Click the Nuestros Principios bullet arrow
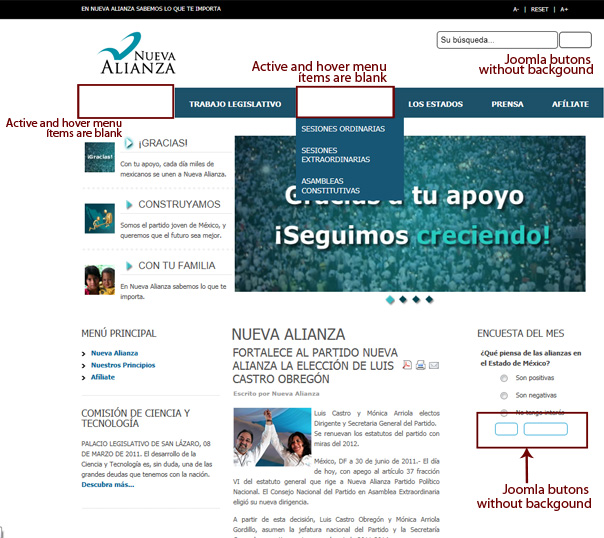This screenshot has height=538, width=604. click(x=84, y=365)
